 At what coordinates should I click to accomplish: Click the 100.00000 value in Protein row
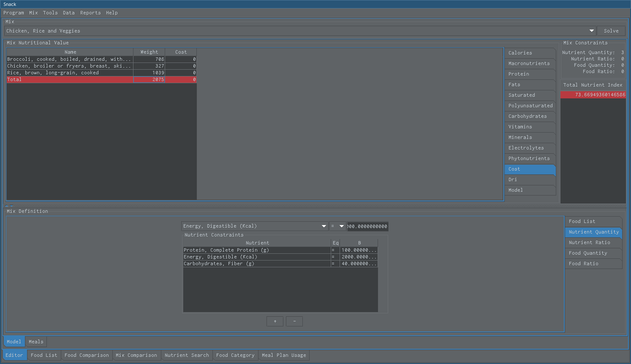click(x=359, y=250)
